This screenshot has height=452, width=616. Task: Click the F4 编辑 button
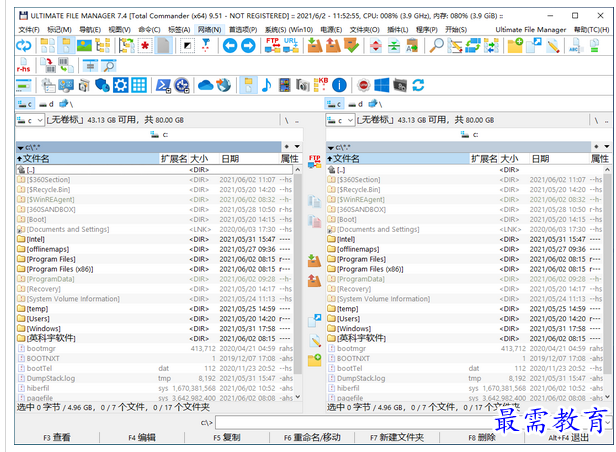142,437
